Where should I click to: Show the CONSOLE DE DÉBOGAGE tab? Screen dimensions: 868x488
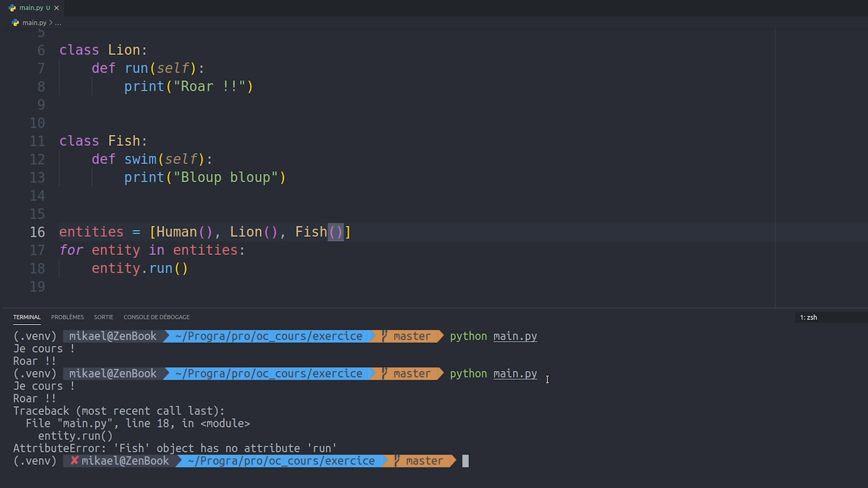pyautogui.click(x=156, y=317)
